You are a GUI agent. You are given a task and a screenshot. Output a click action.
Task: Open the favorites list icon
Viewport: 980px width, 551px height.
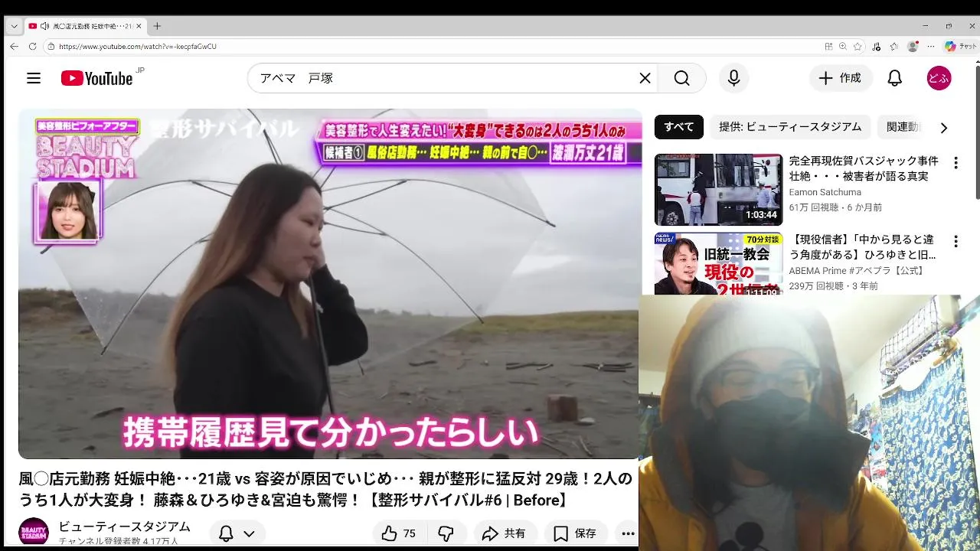click(x=893, y=47)
